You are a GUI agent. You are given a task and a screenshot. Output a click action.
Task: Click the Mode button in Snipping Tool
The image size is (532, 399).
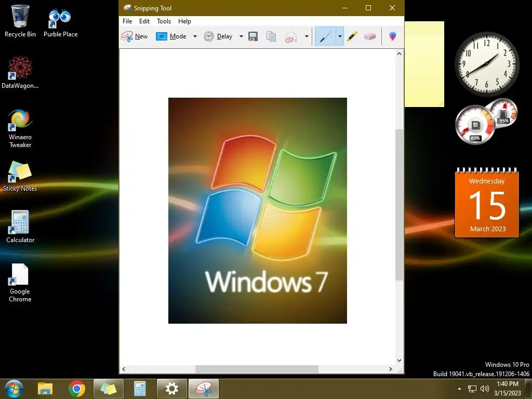pos(171,36)
